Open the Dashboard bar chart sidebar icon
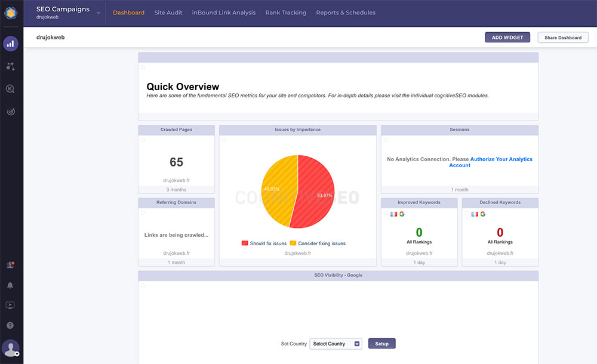The height and width of the screenshot is (364, 597). point(11,44)
